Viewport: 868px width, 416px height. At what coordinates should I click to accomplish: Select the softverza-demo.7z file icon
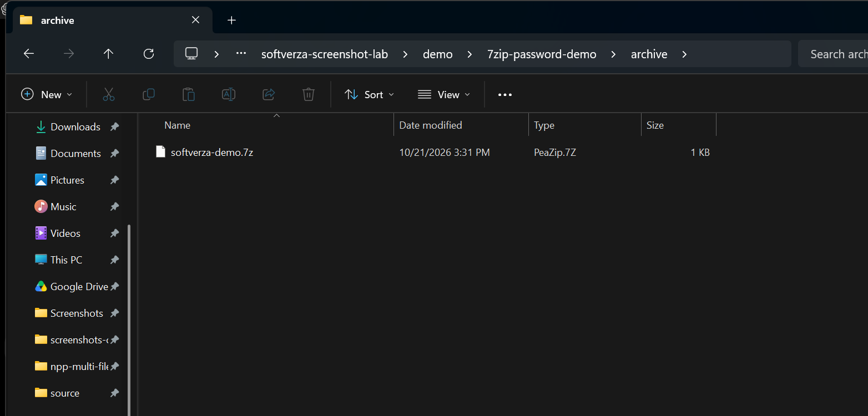[160, 152]
